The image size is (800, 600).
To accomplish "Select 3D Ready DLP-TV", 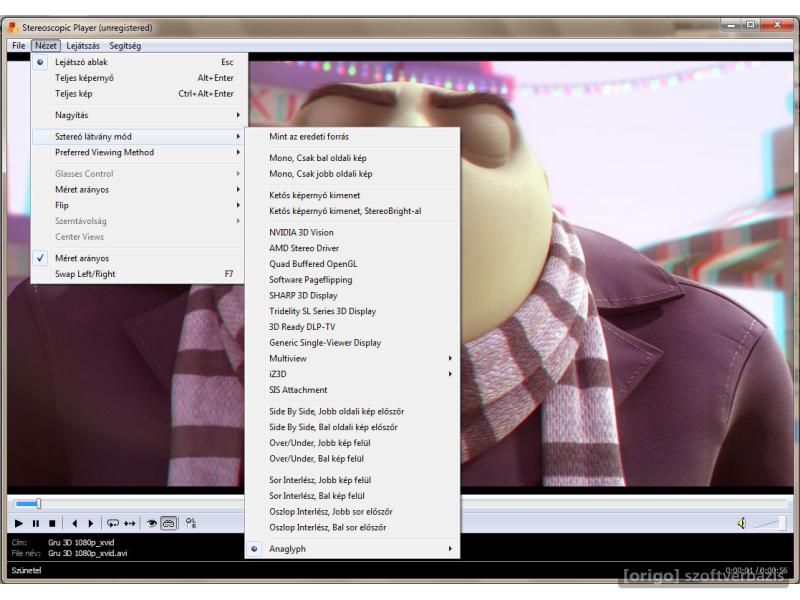I will coord(352,327).
